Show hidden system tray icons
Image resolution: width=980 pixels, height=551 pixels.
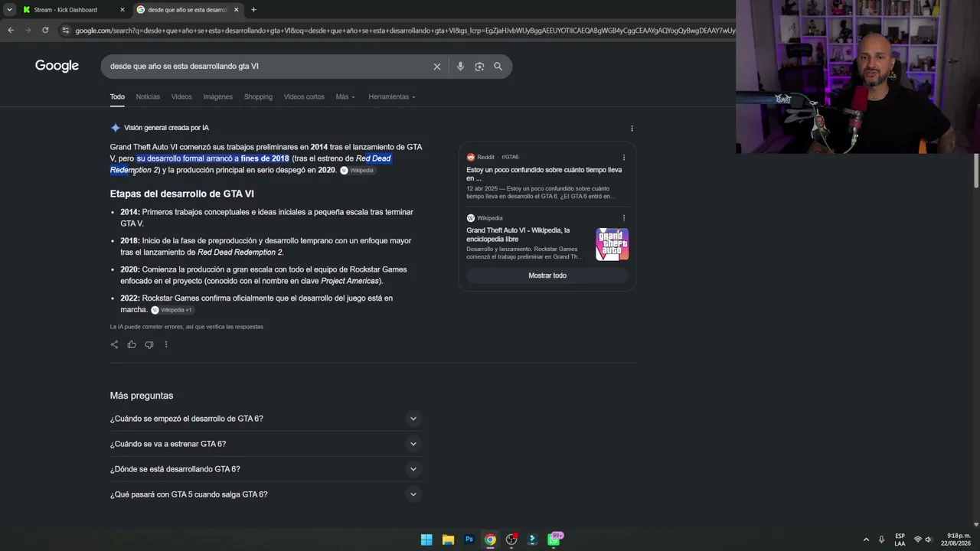[866, 540]
